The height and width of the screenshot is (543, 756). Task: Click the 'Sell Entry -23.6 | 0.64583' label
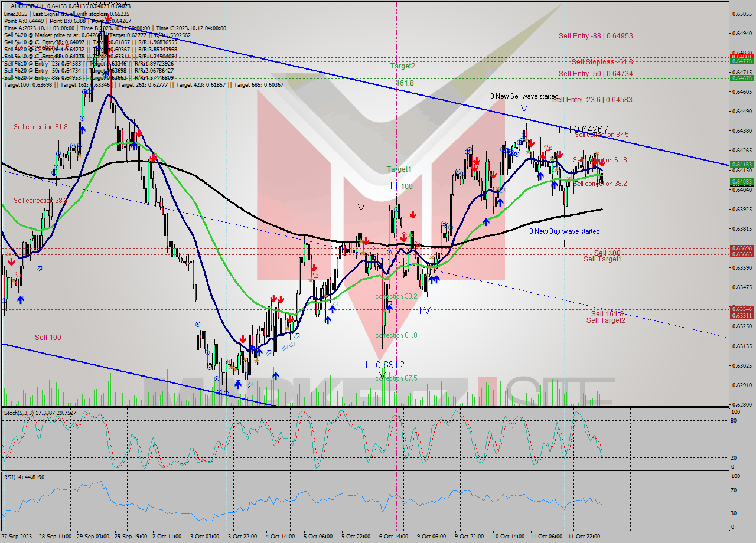(x=592, y=100)
